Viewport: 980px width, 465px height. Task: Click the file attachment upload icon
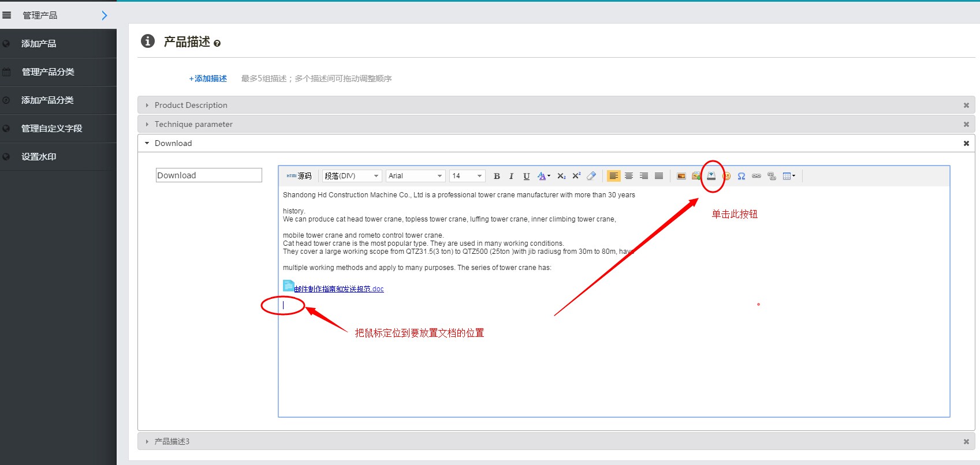(x=711, y=176)
